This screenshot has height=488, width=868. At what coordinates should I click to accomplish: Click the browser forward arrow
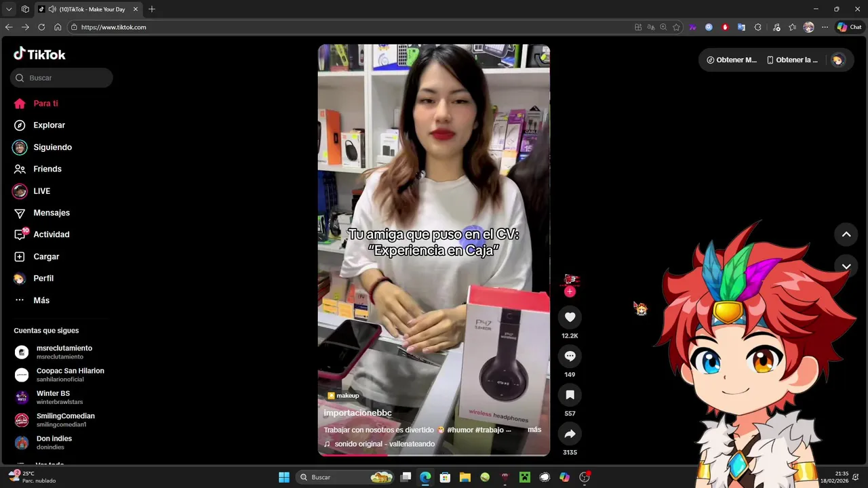point(25,27)
